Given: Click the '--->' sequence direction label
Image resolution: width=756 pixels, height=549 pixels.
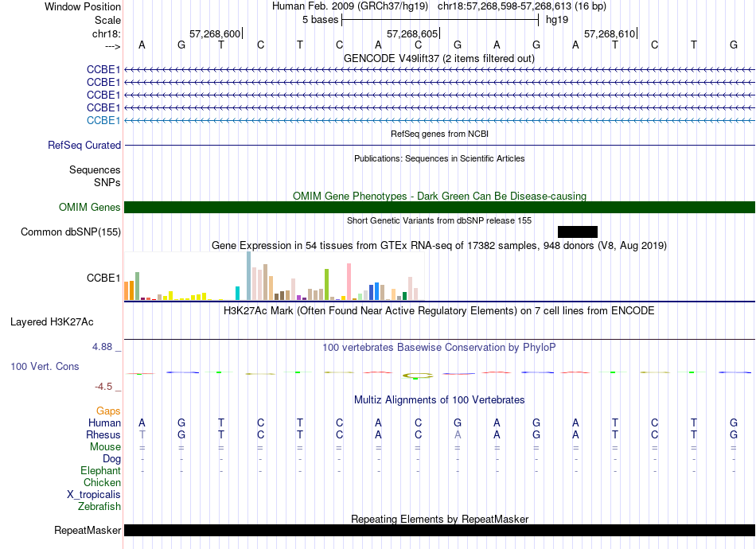Looking at the screenshot, I should (112, 46).
